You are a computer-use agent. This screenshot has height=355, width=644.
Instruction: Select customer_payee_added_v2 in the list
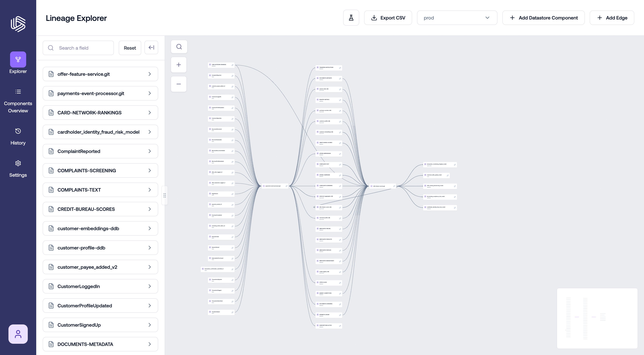[100, 267]
